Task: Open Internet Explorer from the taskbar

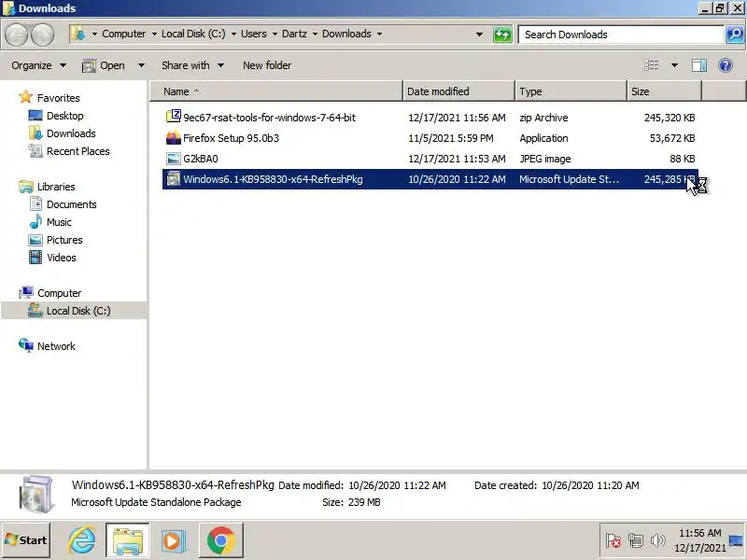Action: tap(82, 540)
